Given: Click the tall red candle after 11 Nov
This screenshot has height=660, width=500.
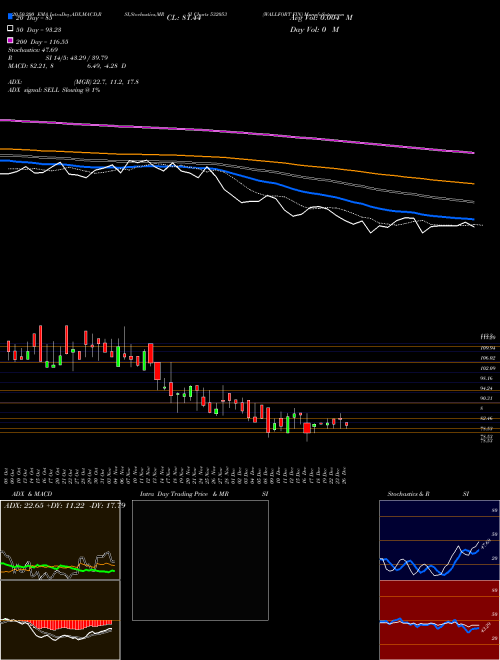Looking at the screenshot, I should point(151,353).
